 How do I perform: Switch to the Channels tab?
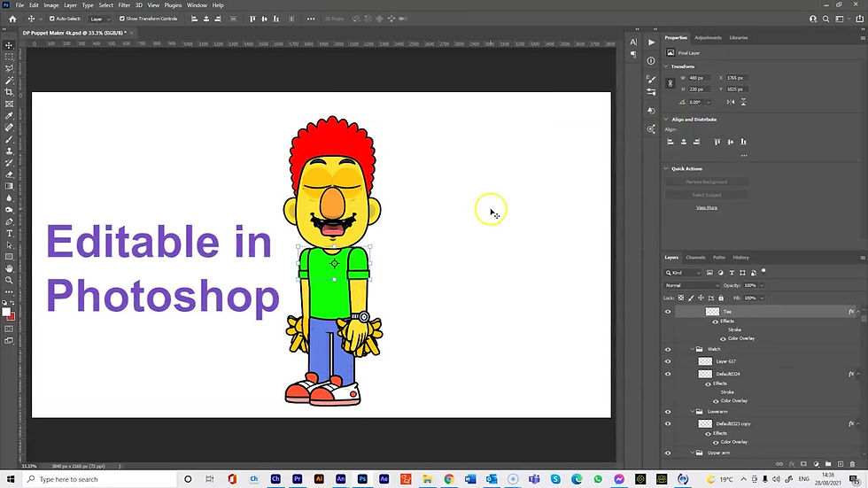695,257
